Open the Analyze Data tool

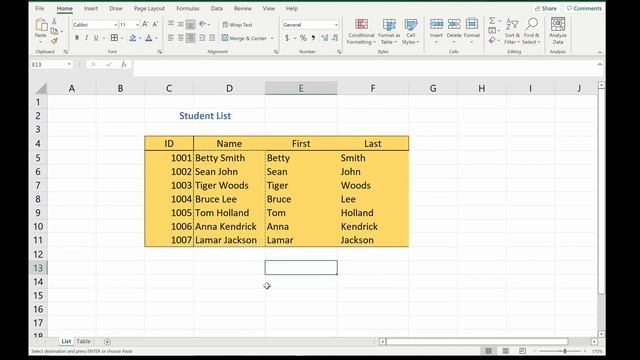coord(558,31)
